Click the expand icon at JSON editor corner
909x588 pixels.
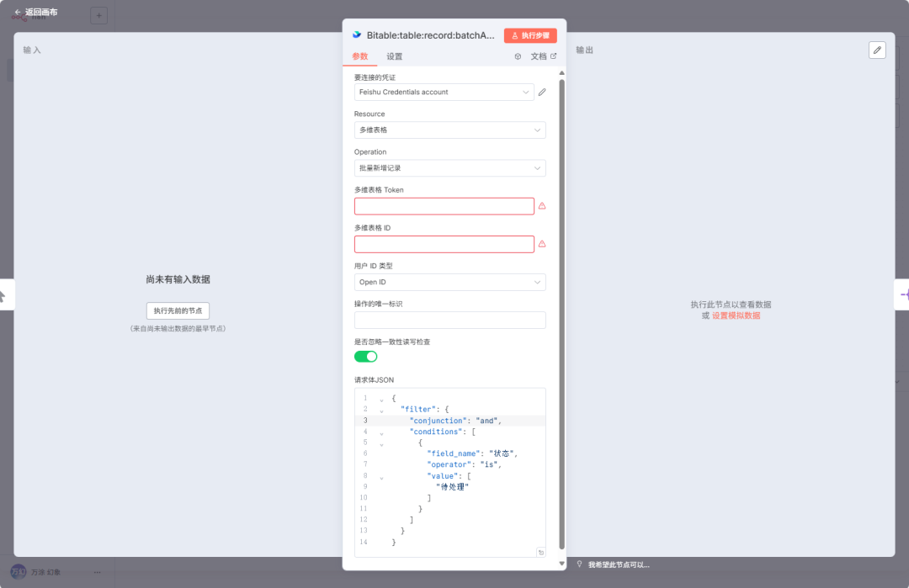pyautogui.click(x=541, y=553)
